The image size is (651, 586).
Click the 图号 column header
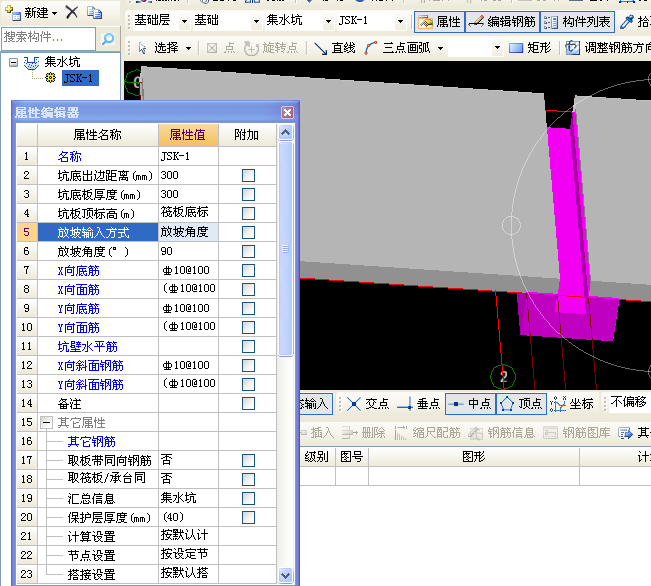coord(352,457)
